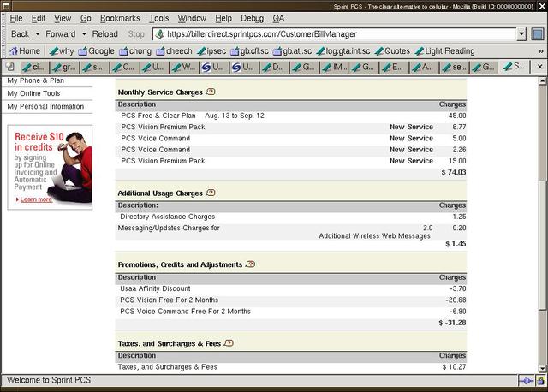The image size is (548, 392).
Task: Click the search button right of URL bar
Action: 538,34
